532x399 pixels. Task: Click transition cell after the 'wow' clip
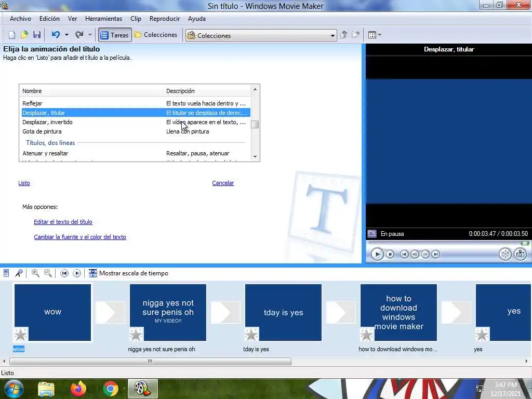(110, 312)
